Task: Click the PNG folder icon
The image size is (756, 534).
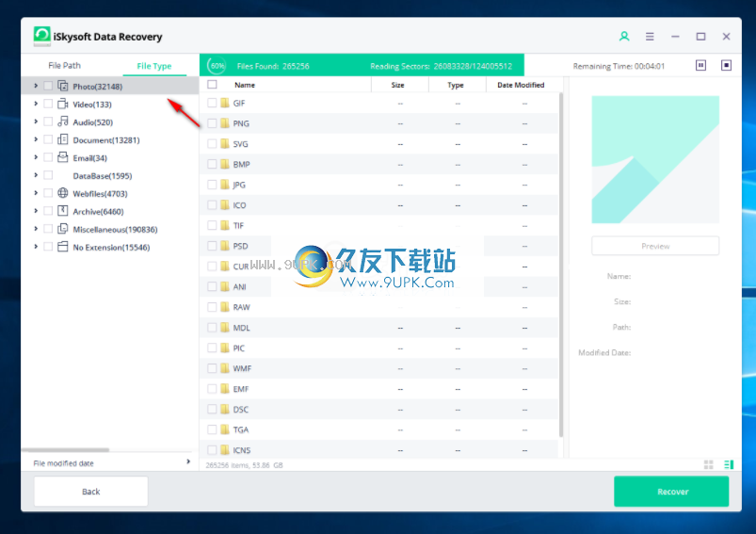Action: (225, 123)
